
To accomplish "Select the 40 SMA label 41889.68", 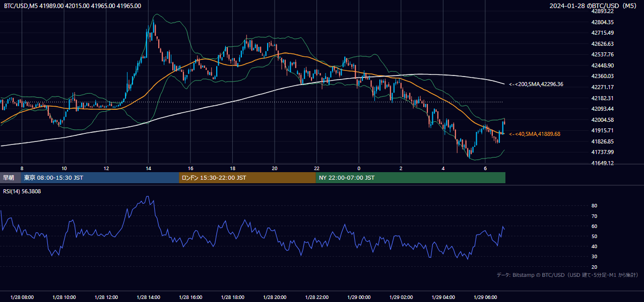I will pos(535,134).
